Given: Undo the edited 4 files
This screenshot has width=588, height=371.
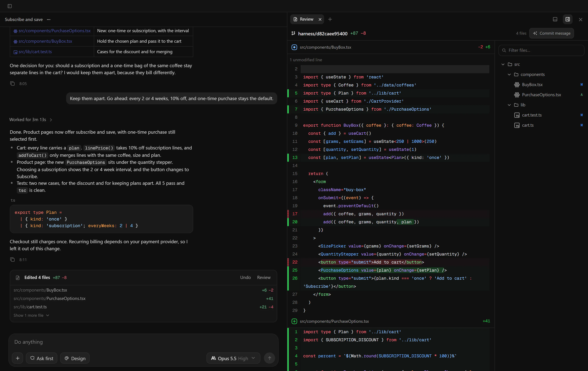Looking at the screenshot, I should [x=245, y=277].
